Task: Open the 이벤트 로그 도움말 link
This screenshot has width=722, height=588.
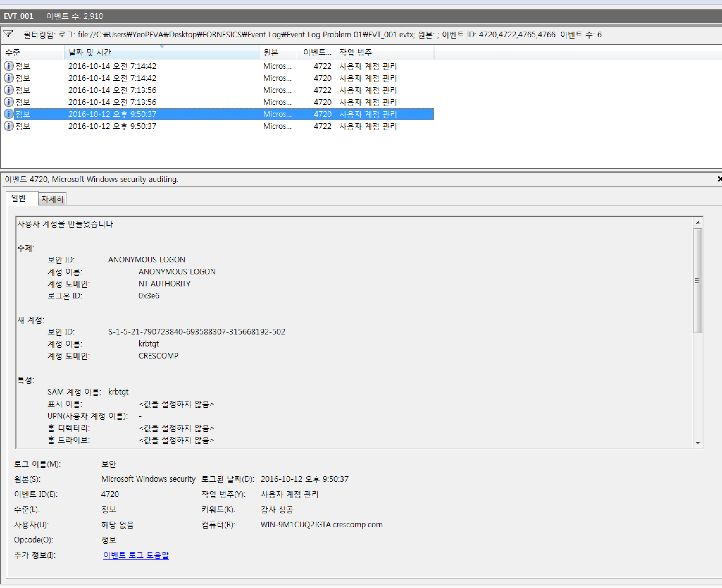Action: click(136, 555)
